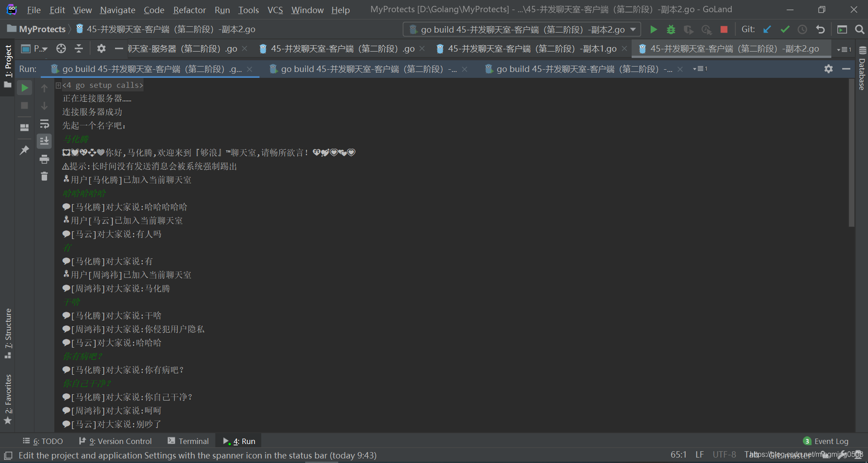Print console output
Screen dimensions: 868x463
44,159
